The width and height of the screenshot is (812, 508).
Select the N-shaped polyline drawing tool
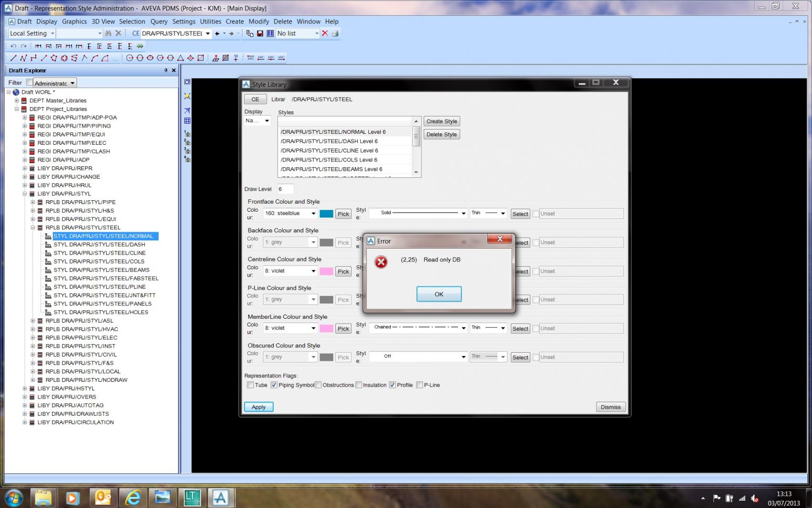coord(23,58)
